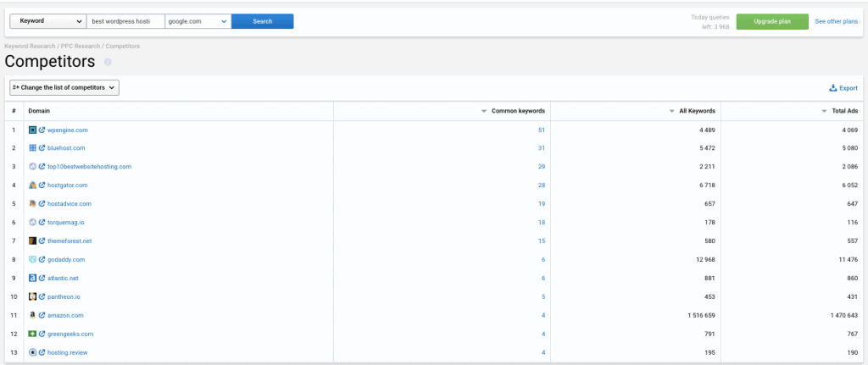Open the google.com search engine dropdown
The height and width of the screenshot is (365, 868).
tap(198, 21)
